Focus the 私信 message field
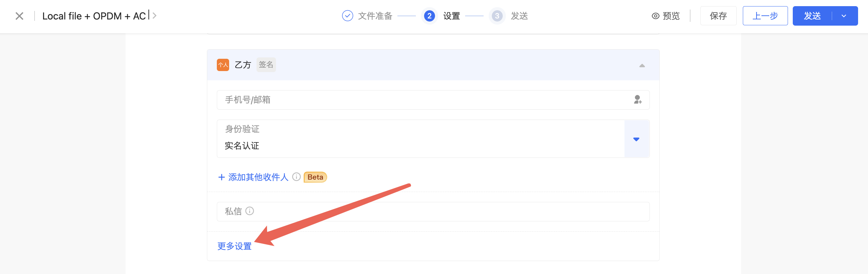Image resolution: width=868 pixels, height=274 pixels. coord(433,211)
